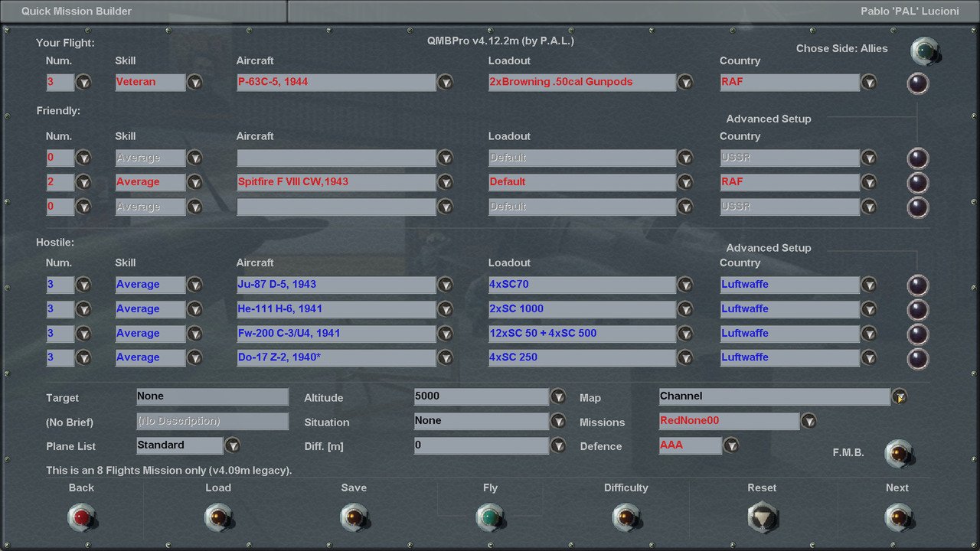Toggle the Chose Side Allies switch
The image size is (980, 551).
(924, 51)
